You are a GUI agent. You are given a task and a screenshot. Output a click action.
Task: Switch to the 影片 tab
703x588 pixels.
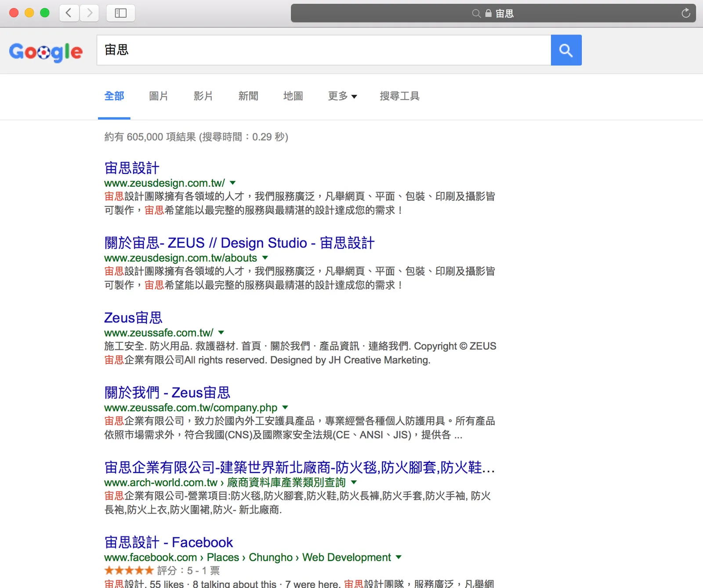click(x=203, y=96)
